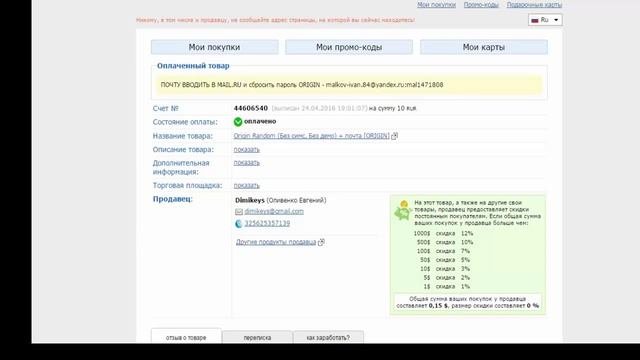Click external icon beside Другие продукты продавца
This screenshot has height=360, width=640.
(321, 242)
